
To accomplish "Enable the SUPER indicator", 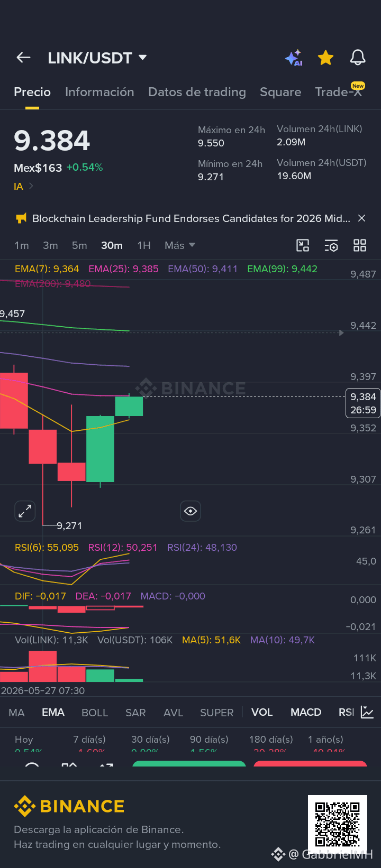I will [x=216, y=713].
